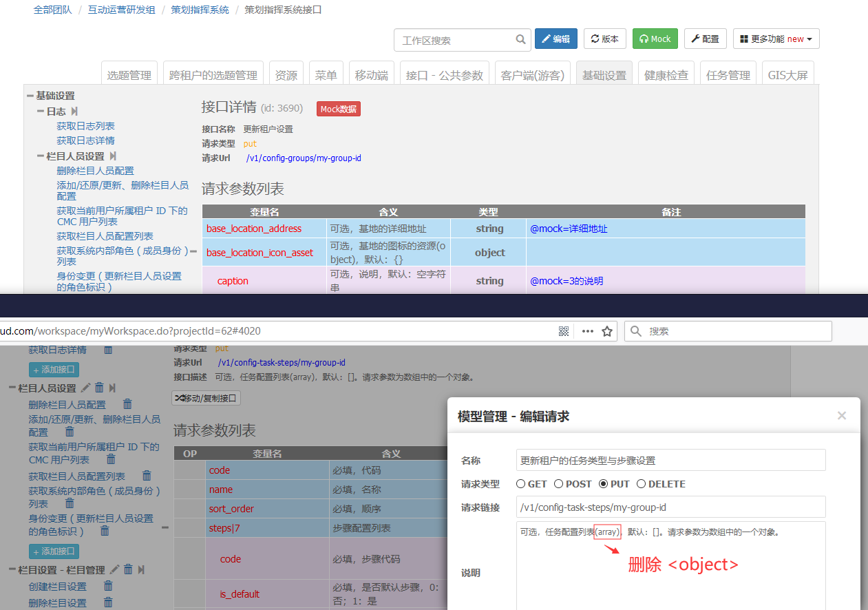Click the QR code icon in address bar

(x=564, y=331)
